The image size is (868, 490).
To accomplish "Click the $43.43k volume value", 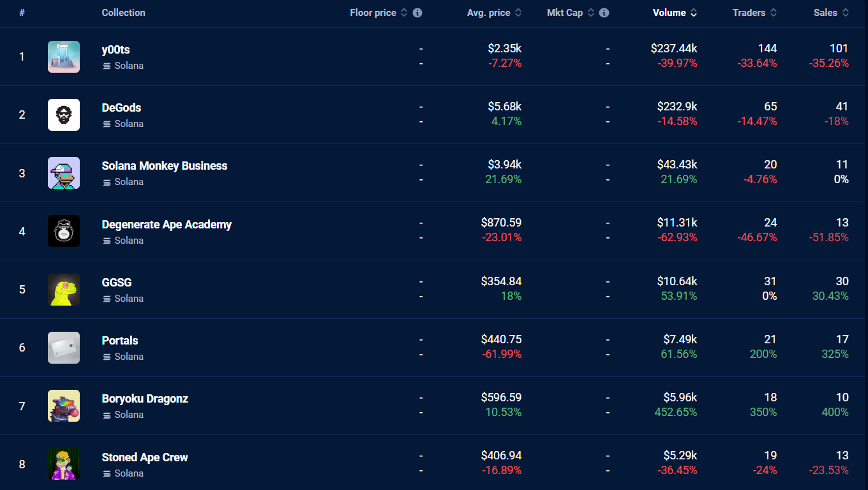I will tap(677, 165).
